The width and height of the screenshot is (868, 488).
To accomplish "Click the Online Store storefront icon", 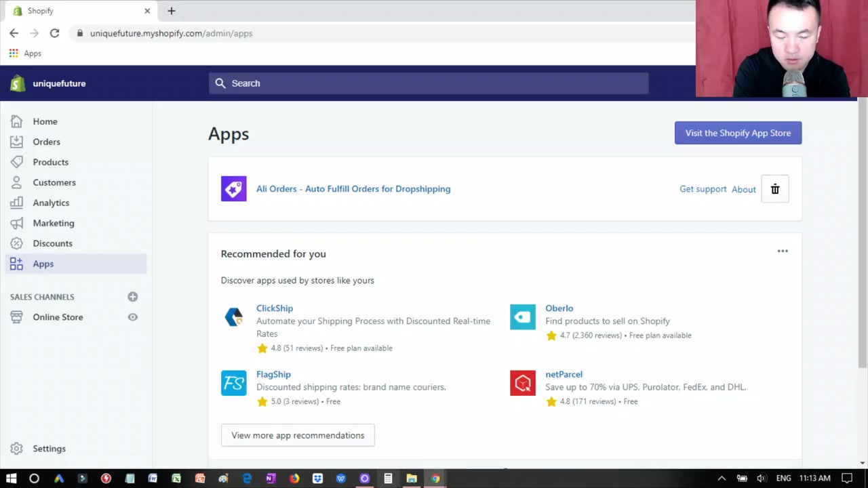I will click(16, 317).
